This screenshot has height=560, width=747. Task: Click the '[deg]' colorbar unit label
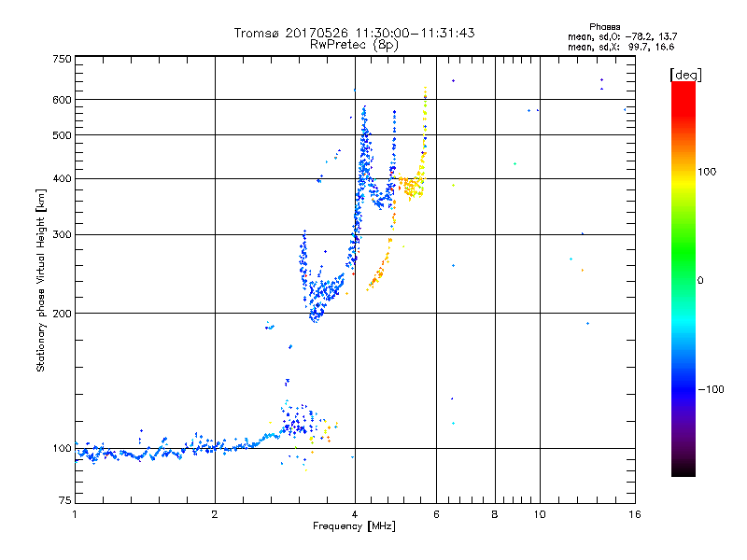point(685,75)
